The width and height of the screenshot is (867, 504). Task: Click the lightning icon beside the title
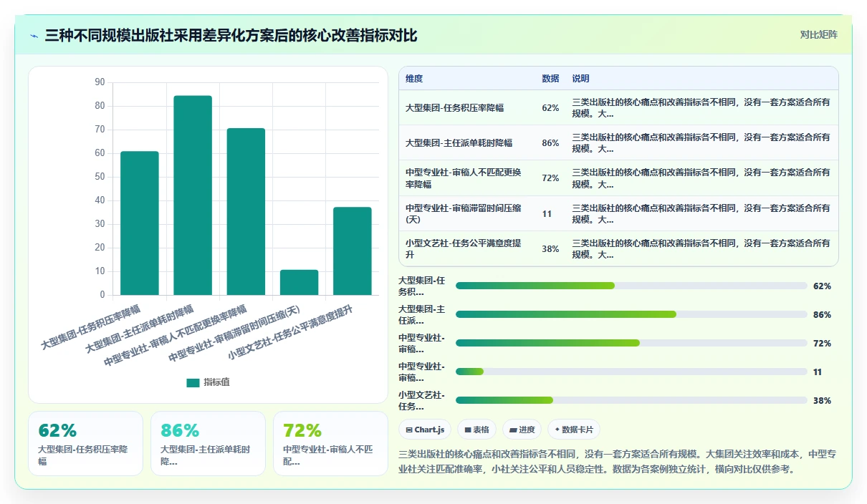34,36
